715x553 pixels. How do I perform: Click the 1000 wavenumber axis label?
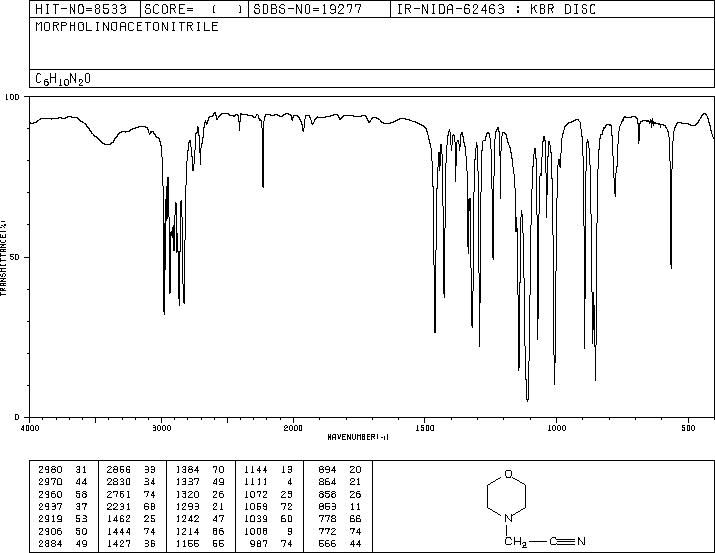[x=556, y=428]
